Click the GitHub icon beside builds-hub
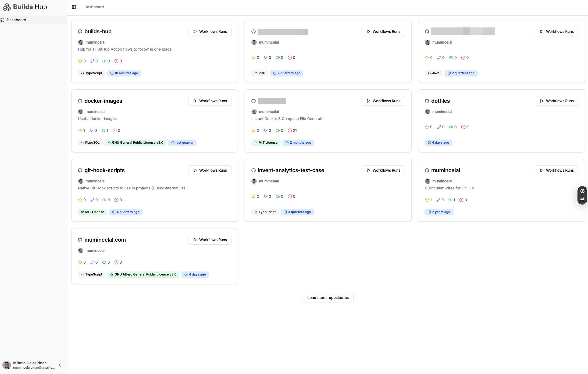588x374 pixels. pos(80,31)
